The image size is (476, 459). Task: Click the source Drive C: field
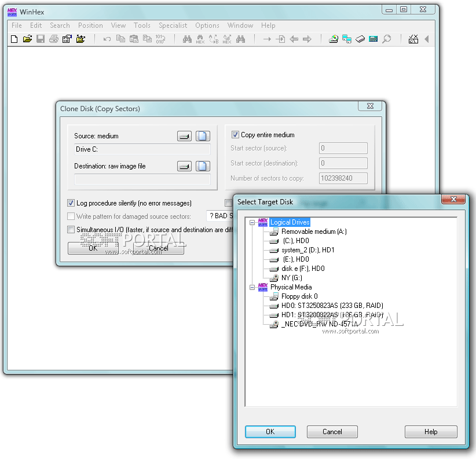(142, 149)
